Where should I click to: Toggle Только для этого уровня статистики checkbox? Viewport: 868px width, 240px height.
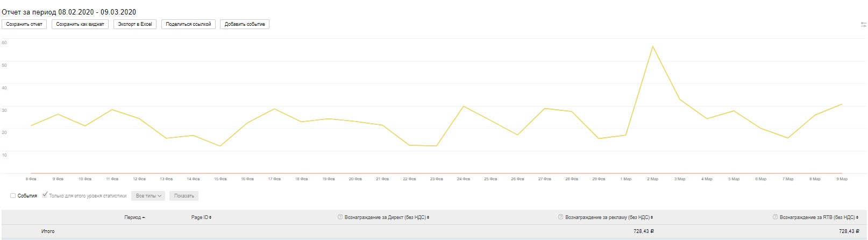(45, 195)
